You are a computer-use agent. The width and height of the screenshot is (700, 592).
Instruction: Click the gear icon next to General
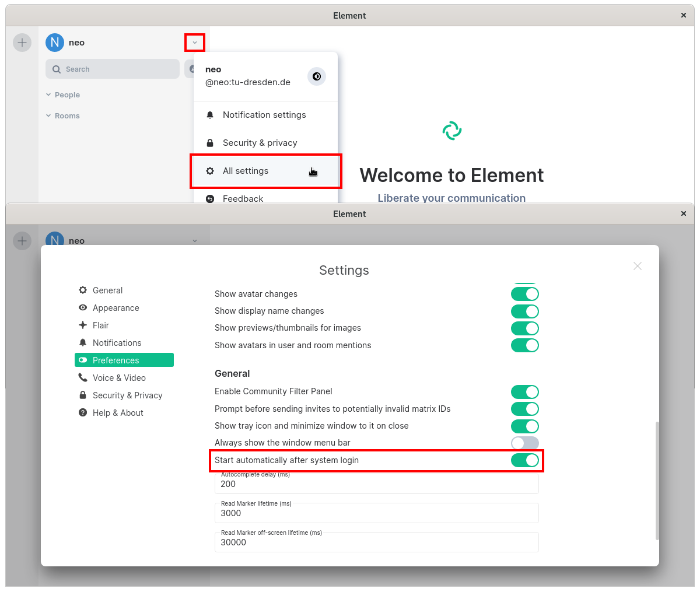(83, 290)
